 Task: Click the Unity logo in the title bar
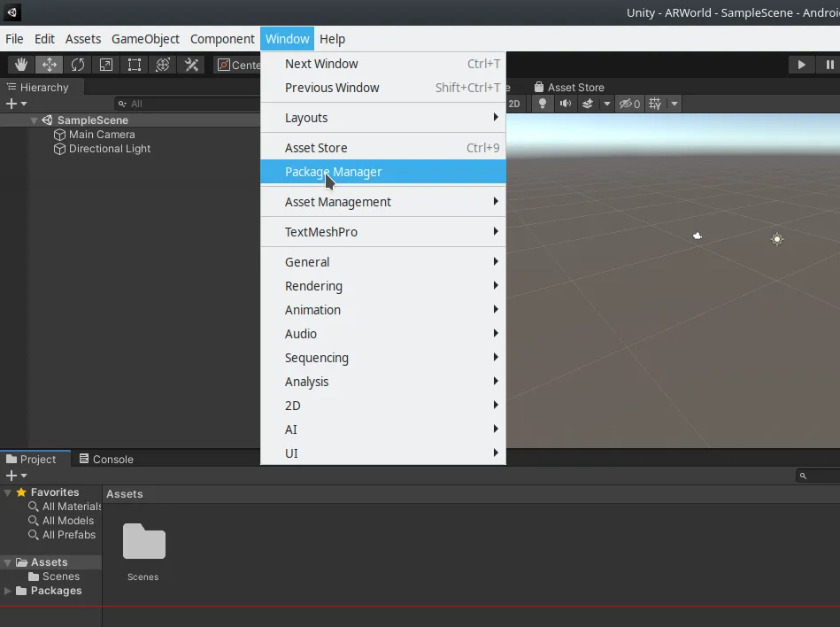(12, 12)
